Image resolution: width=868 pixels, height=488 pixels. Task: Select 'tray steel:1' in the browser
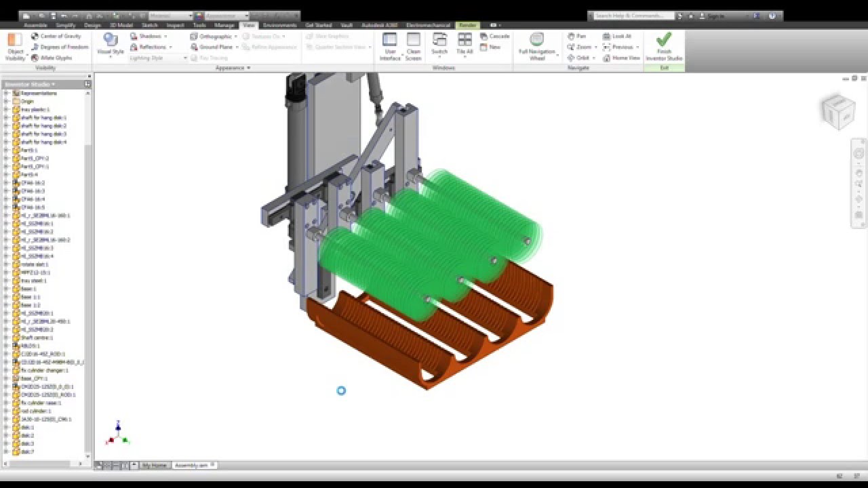34,281
